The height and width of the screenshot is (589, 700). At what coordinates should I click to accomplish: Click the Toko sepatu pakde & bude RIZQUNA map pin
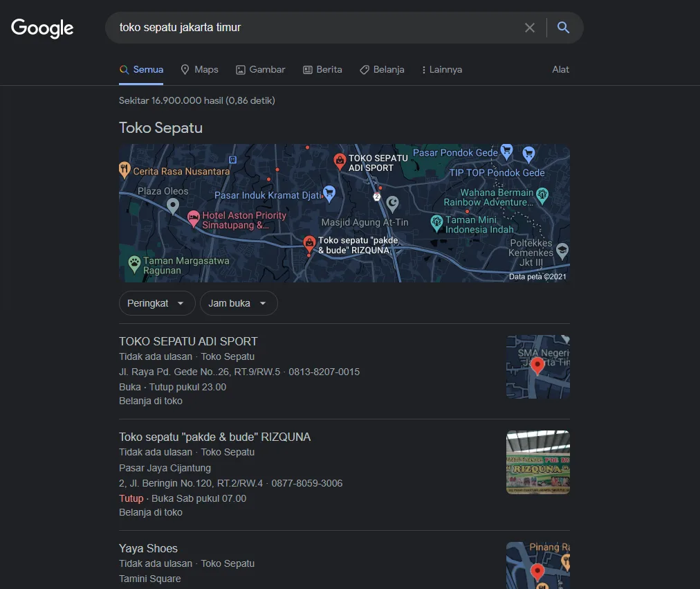tap(309, 244)
